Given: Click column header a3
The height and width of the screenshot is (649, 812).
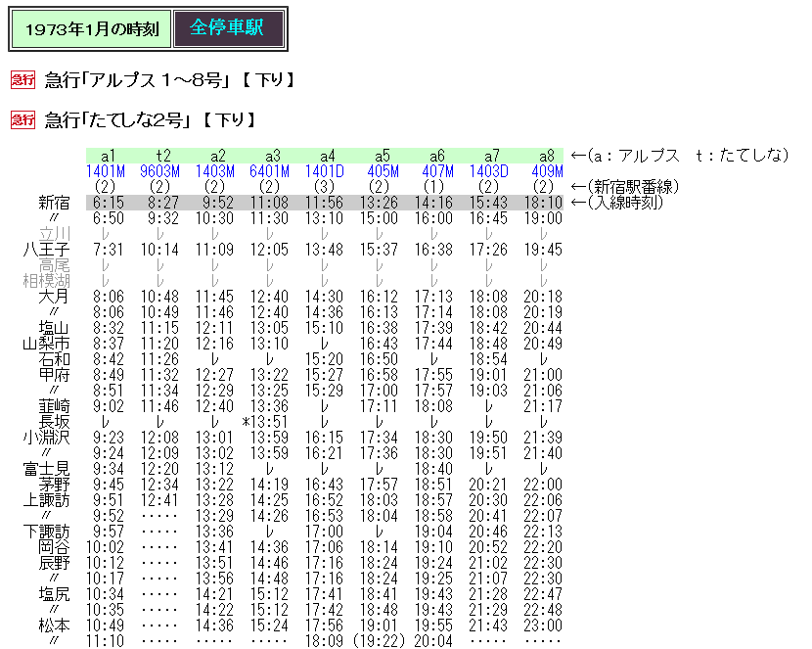Looking at the screenshot, I should [x=273, y=156].
